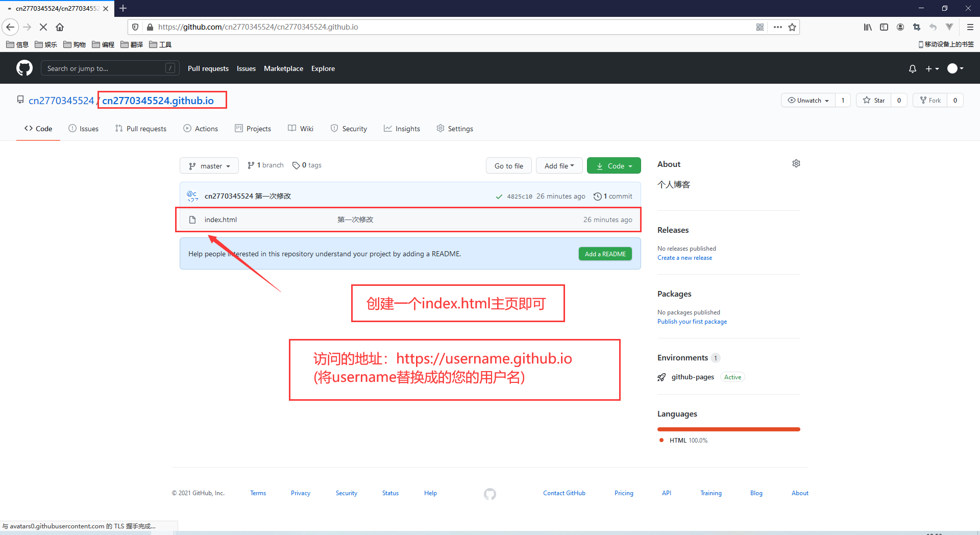Open the Actions tab

click(x=201, y=129)
